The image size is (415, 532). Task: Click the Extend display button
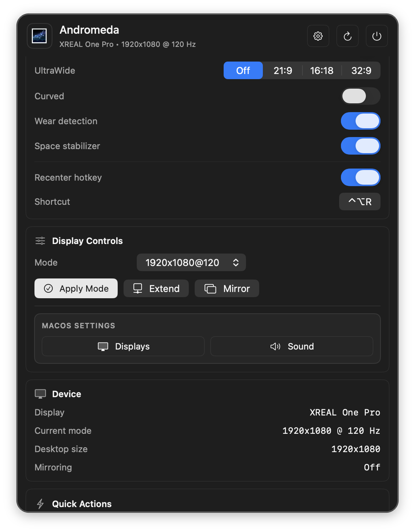click(156, 288)
